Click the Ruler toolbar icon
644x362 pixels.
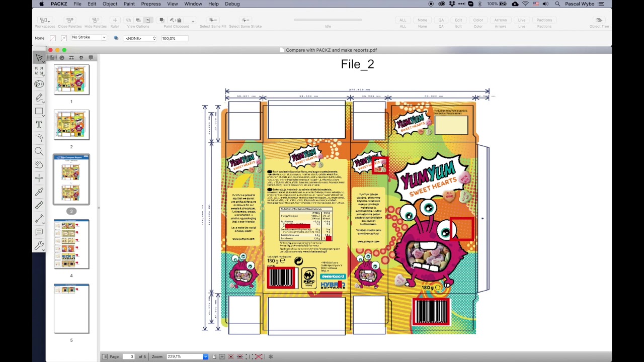click(115, 20)
